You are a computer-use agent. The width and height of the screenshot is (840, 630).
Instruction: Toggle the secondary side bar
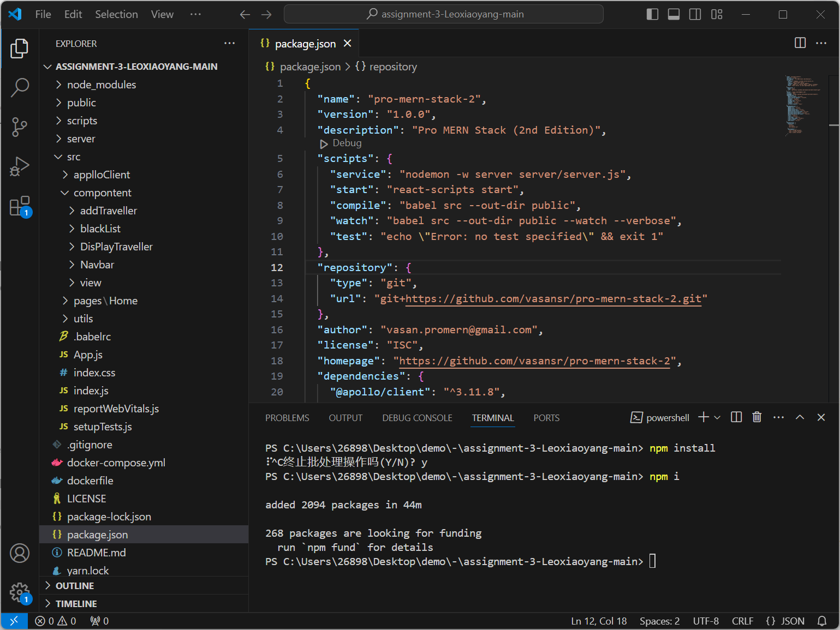[x=695, y=14]
